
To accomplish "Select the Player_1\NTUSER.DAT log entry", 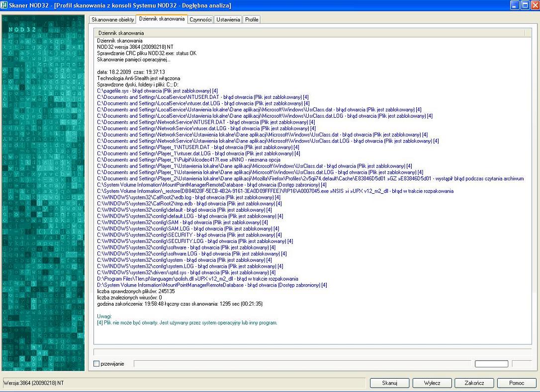I will [198, 147].
